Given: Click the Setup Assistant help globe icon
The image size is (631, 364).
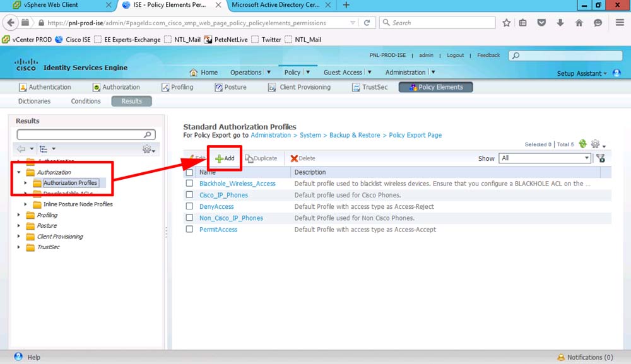Looking at the screenshot, I should [616, 73].
